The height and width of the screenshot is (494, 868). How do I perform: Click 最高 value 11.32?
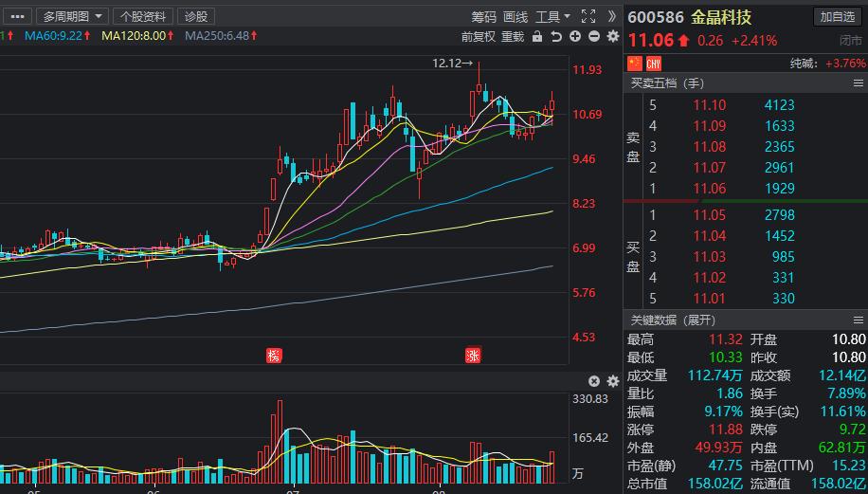[x=726, y=339]
